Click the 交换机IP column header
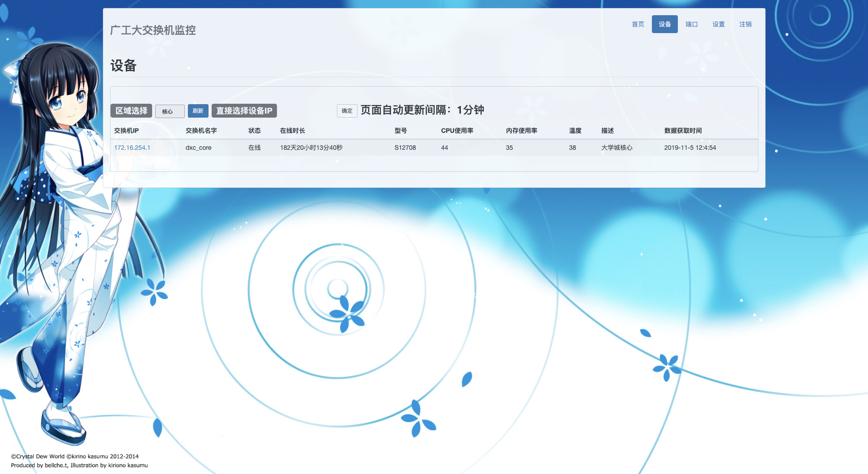 pos(126,131)
